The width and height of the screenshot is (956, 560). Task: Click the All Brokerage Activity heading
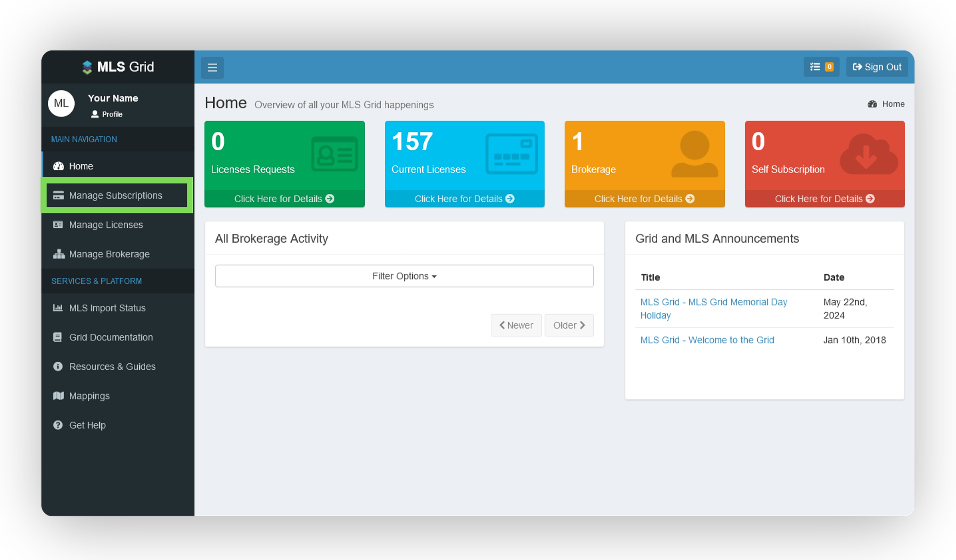click(x=271, y=239)
